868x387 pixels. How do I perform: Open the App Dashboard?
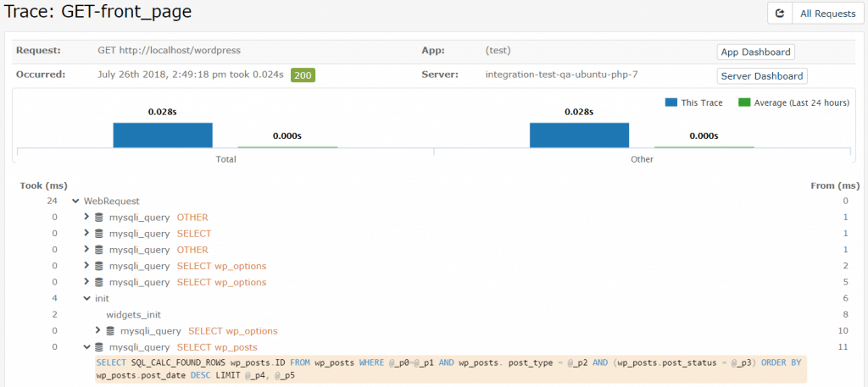point(755,52)
